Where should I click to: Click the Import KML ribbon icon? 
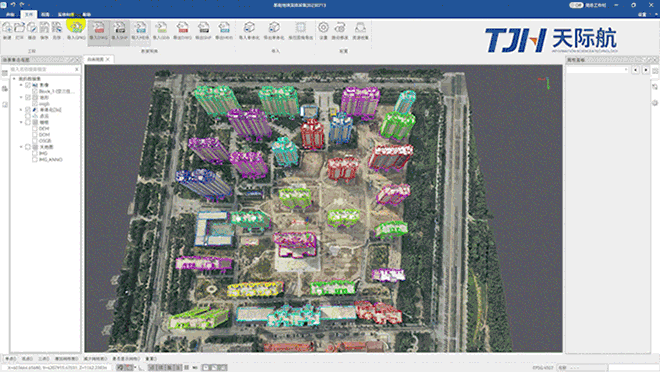[140, 31]
